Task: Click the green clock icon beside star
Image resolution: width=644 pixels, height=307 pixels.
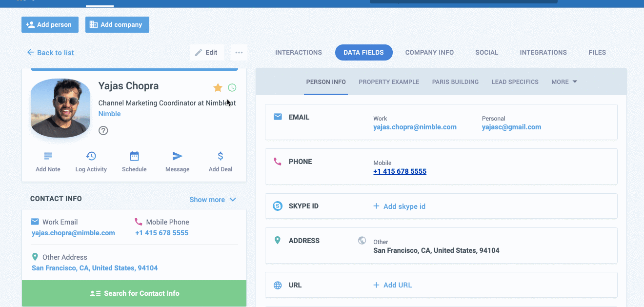Action: click(x=232, y=88)
